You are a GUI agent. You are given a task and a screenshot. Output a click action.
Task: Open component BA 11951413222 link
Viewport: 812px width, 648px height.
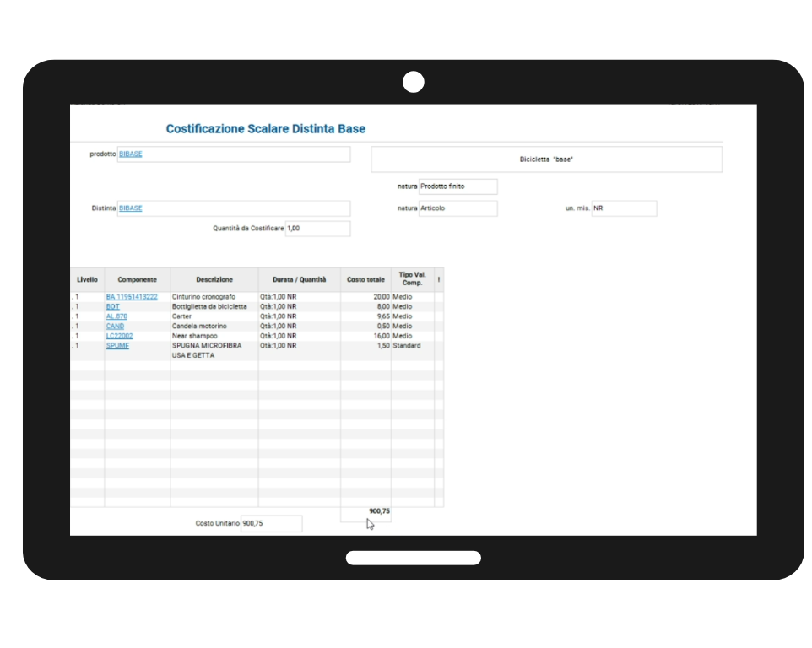132,297
